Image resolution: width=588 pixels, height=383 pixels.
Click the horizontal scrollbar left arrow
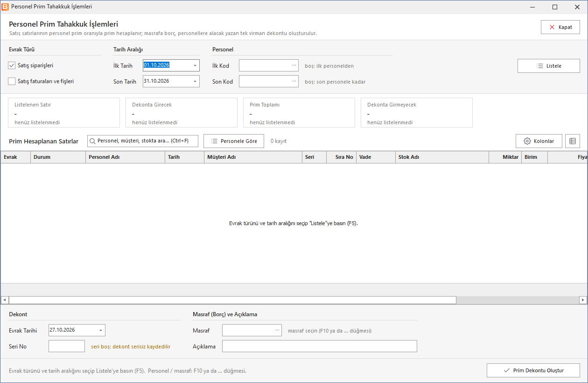[5, 300]
